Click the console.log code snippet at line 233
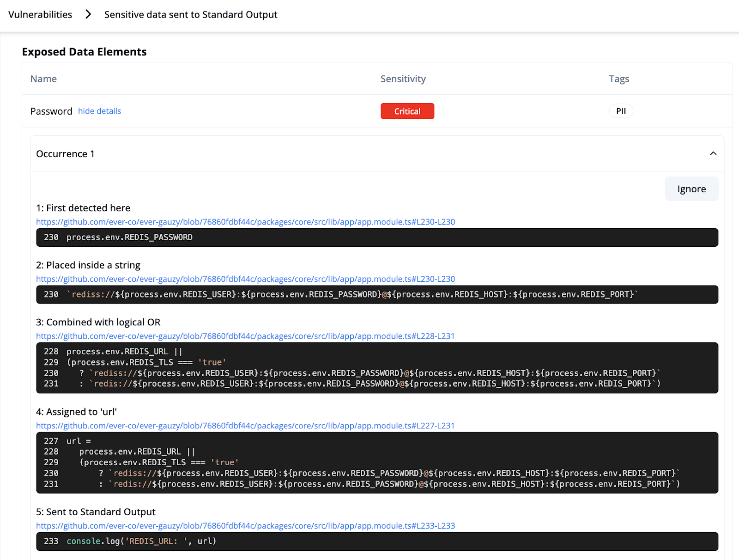739x560 pixels. coord(141,542)
